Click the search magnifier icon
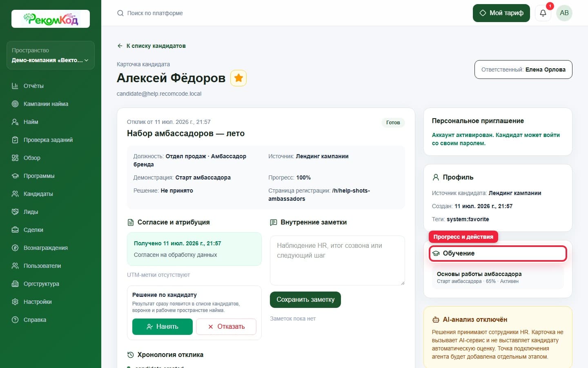Image resolution: width=588 pixels, height=368 pixels. [x=120, y=13]
